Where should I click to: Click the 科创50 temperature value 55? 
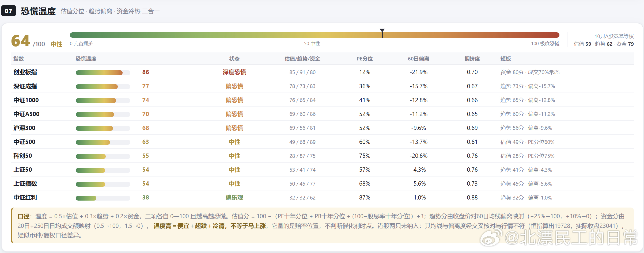tap(146, 156)
